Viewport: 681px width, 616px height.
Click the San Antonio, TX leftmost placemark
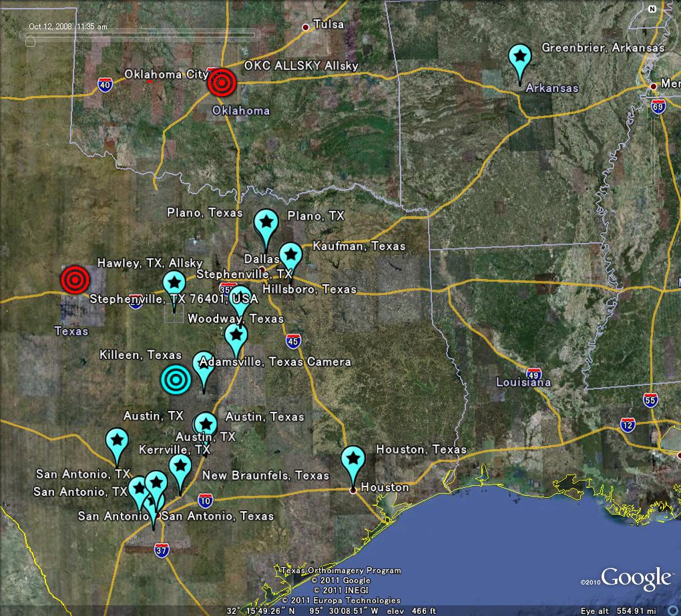click(138, 489)
